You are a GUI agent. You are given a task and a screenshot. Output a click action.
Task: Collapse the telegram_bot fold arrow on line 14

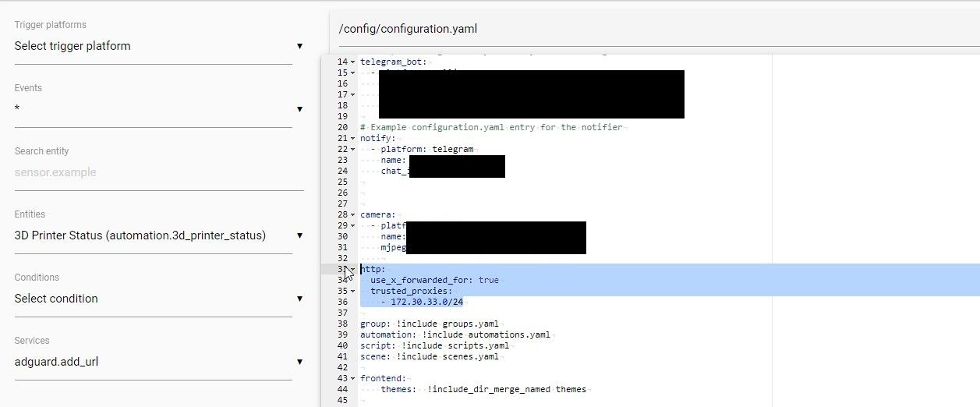(353, 62)
